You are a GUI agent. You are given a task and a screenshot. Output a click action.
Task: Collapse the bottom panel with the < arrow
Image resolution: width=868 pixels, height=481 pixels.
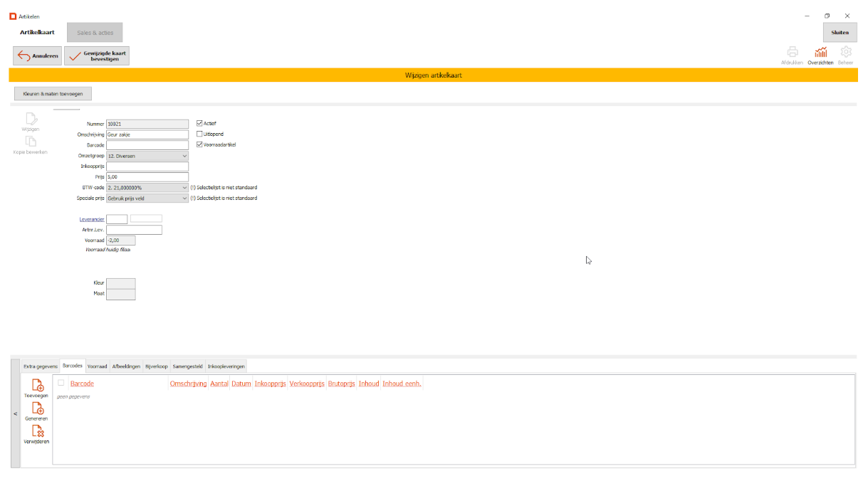[x=16, y=414]
